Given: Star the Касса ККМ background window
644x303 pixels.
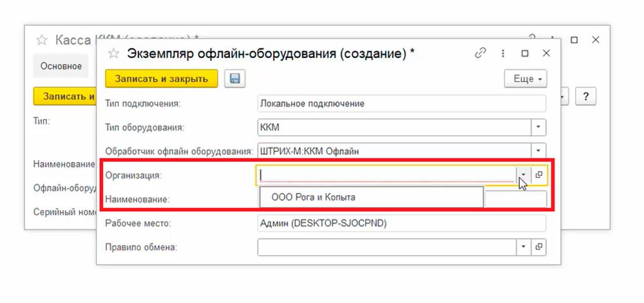Looking at the screenshot, I should [42, 40].
